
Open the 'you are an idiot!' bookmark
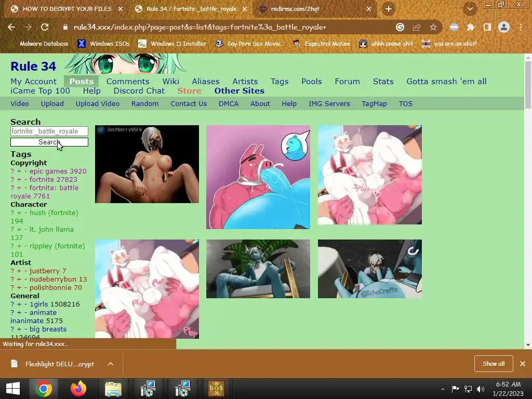(449, 44)
